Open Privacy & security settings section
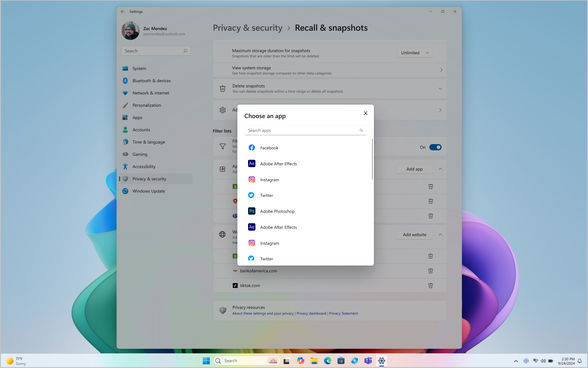 click(x=149, y=178)
